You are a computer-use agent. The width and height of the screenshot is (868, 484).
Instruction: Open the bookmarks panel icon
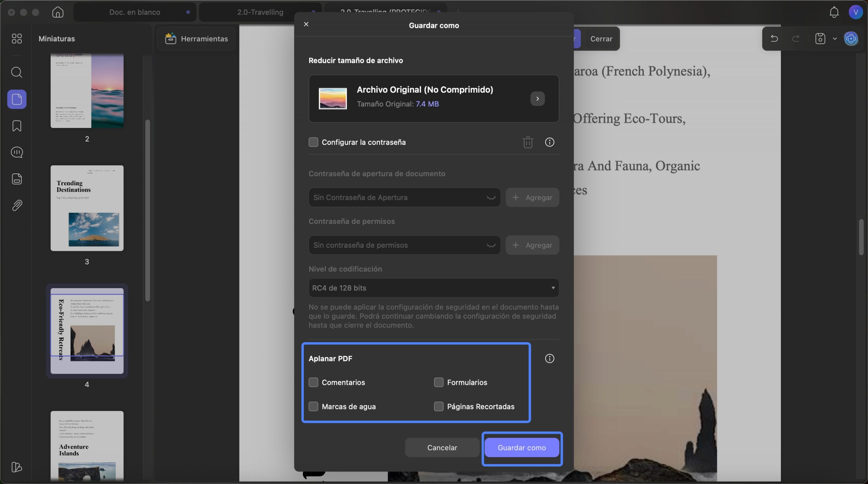tap(17, 126)
